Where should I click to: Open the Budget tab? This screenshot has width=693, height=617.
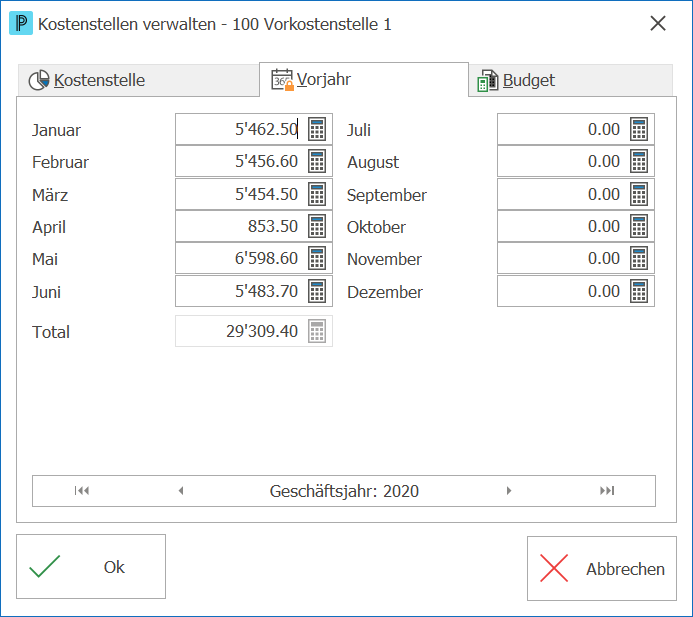click(571, 80)
